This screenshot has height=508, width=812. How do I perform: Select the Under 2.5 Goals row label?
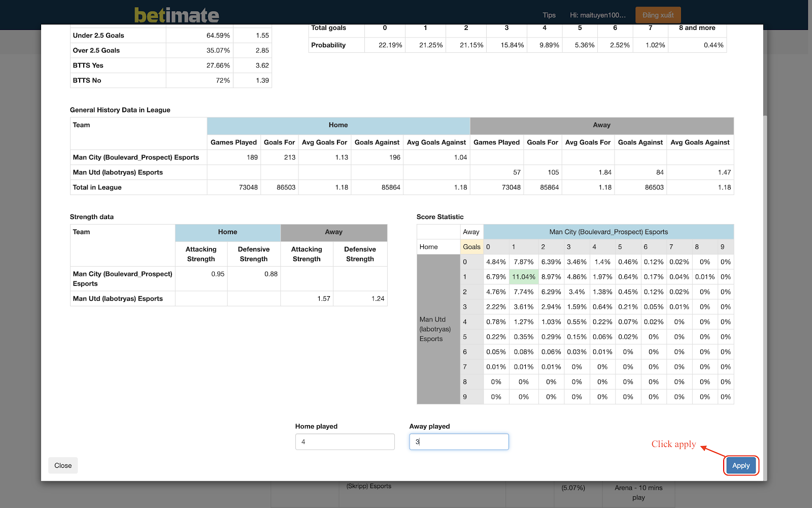click(x=98, y=36)
